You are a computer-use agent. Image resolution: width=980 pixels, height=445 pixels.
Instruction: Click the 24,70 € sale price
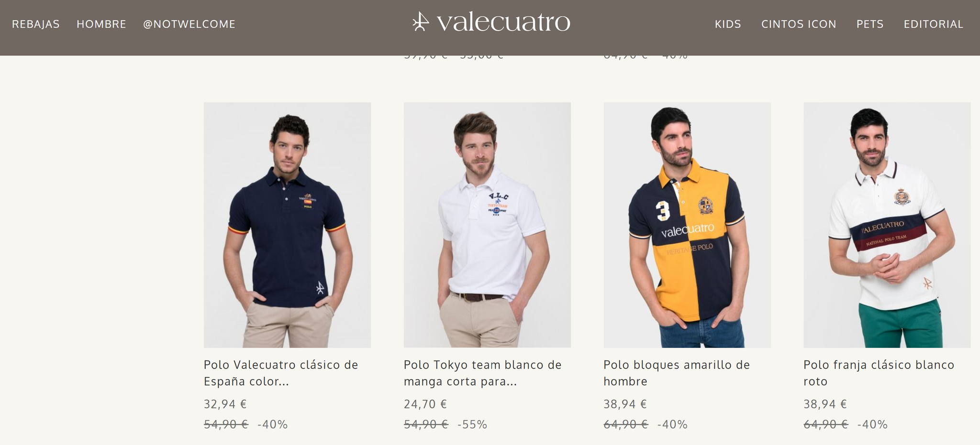coord(425,404)
